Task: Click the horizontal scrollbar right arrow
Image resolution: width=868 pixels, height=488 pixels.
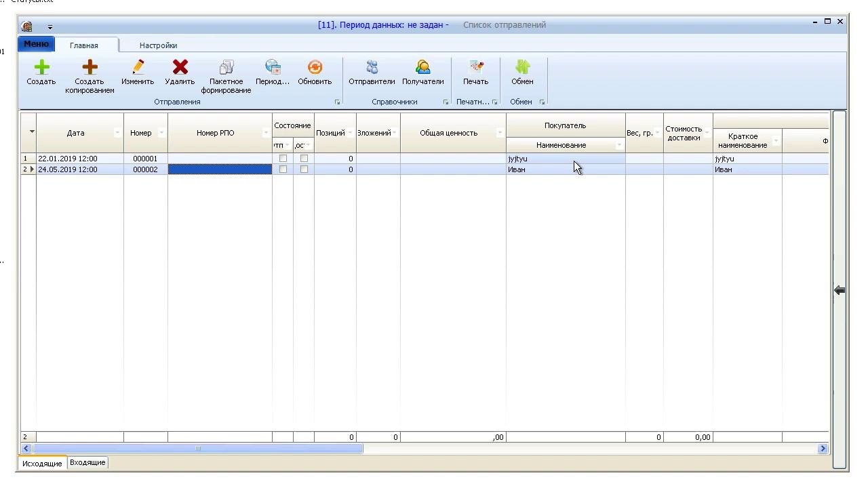Action: 823,448
